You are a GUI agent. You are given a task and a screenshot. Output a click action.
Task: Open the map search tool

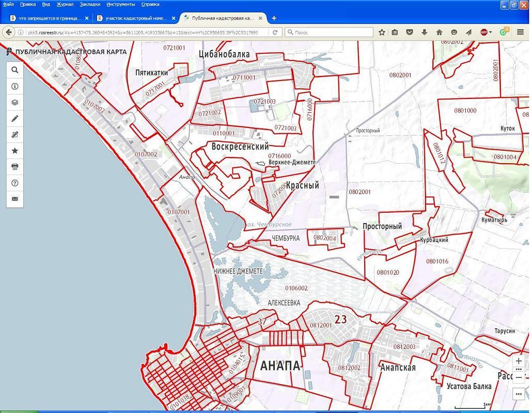coord(14,70)
